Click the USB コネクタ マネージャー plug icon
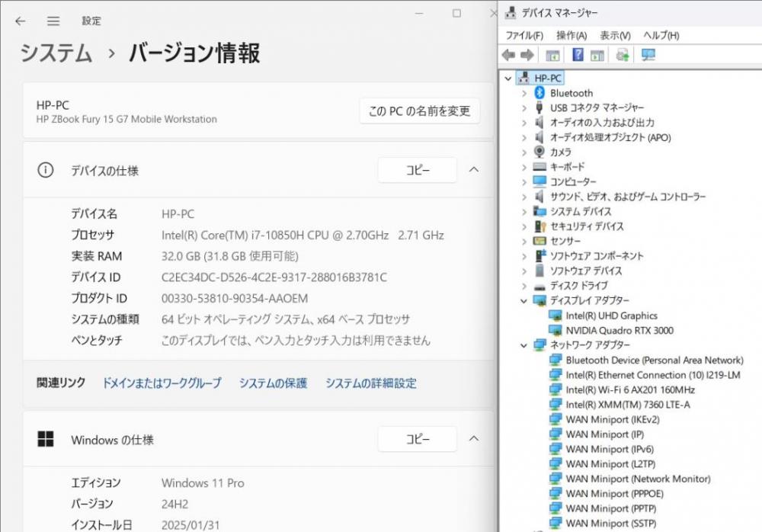Viewport: 762px width, 532px height. coord(539,107)
